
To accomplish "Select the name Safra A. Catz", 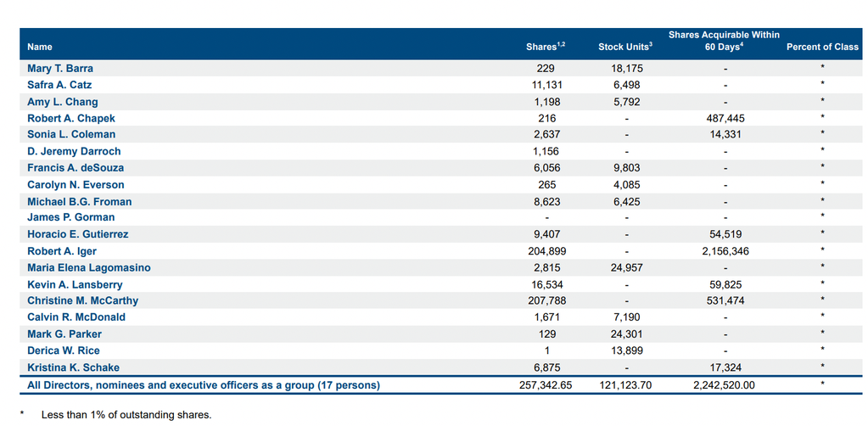I will point(59,86).
